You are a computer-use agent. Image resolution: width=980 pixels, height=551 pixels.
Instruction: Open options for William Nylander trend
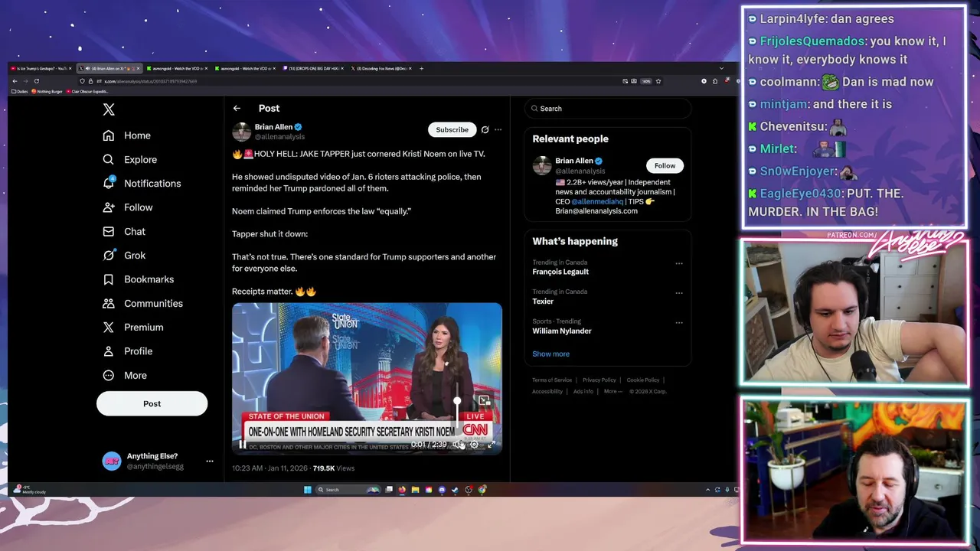[678, 323]
